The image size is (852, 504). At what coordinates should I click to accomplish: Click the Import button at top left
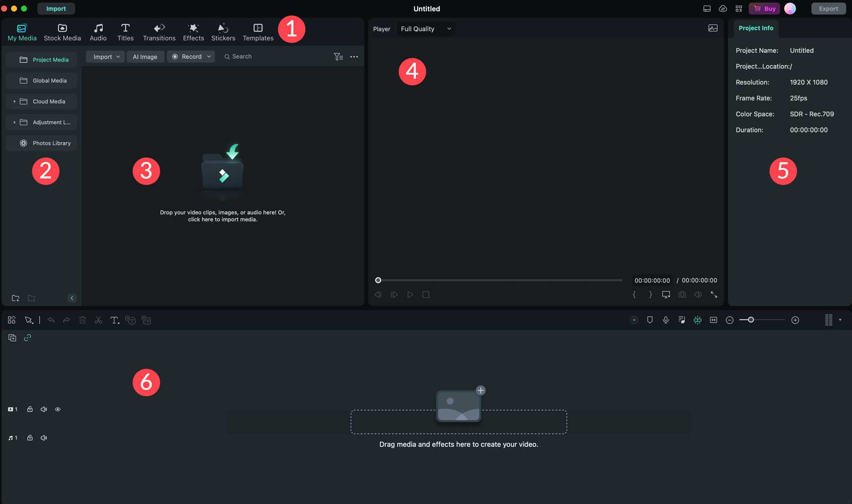click(56, 8)
